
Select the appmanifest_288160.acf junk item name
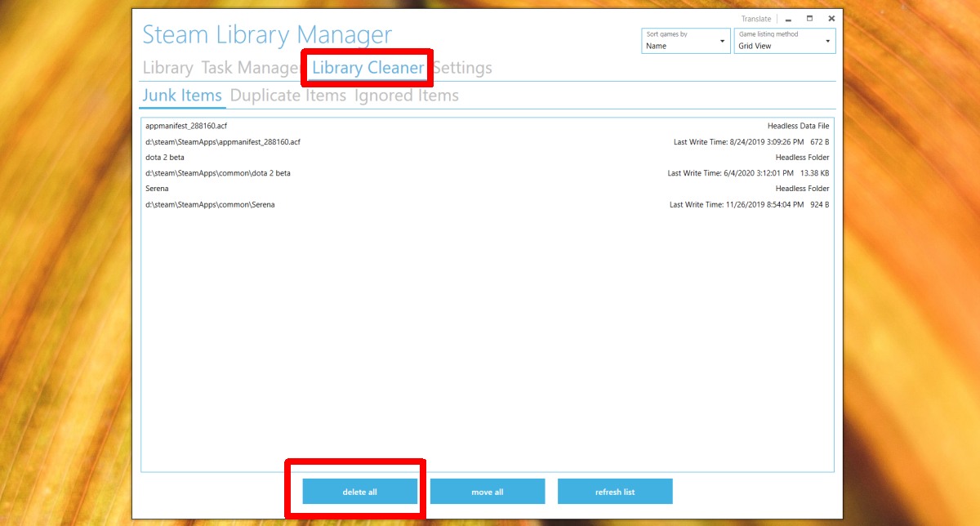(x=186, y=127)
